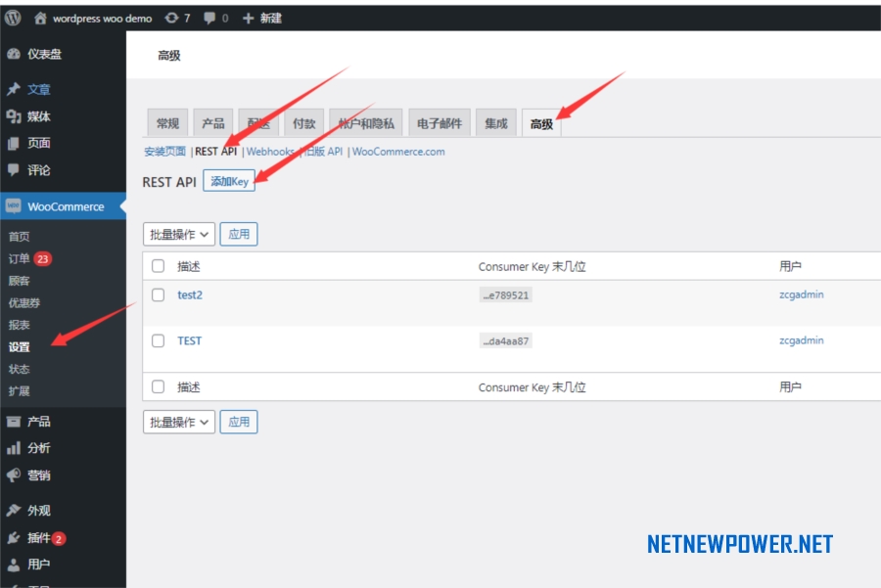Click the 用户 person icon in sidebar
Viewport: 881px width, 588px height.
tap(14, 565)
